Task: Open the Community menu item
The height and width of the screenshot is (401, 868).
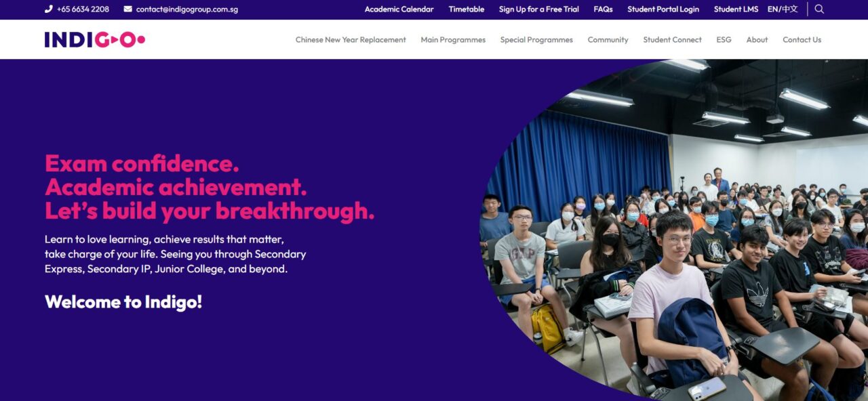Action: point(608,40)
